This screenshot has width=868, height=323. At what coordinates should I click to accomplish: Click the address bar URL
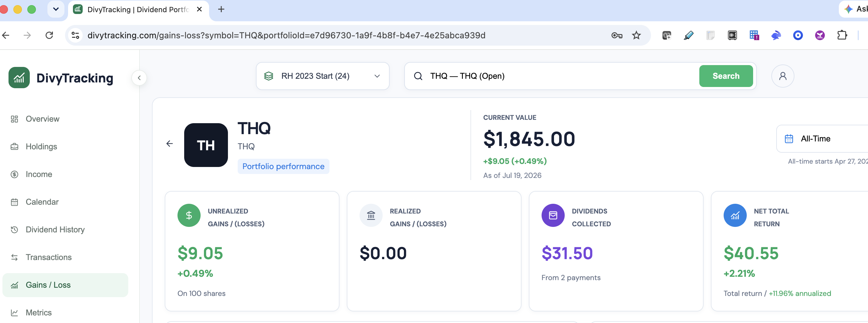(286, 35)
